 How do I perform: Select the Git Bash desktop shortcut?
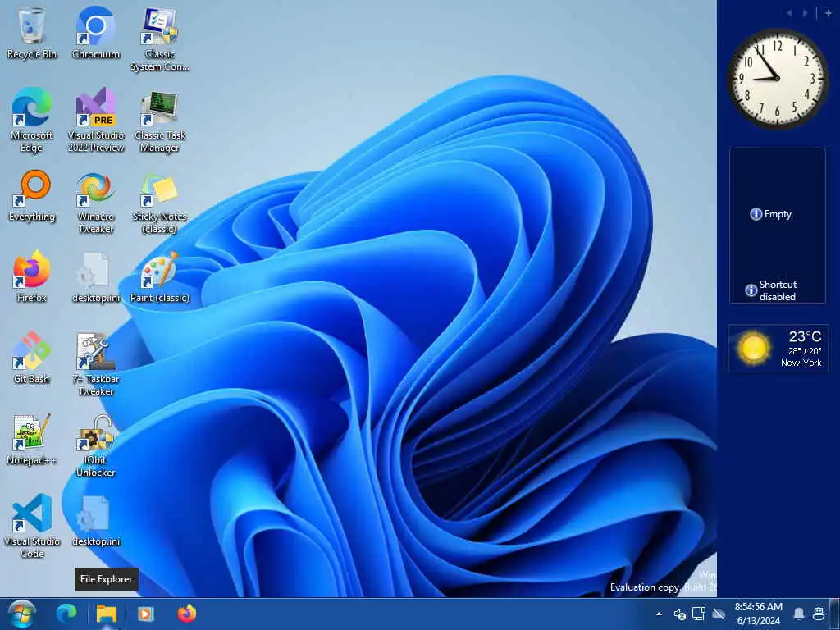[x=32, y=358]
